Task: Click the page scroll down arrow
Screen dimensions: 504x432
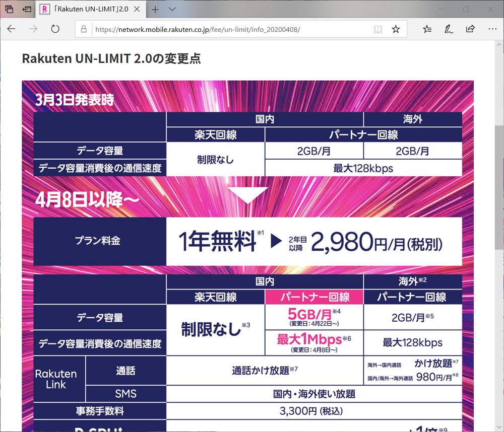Action: click(x=499, y=427)
